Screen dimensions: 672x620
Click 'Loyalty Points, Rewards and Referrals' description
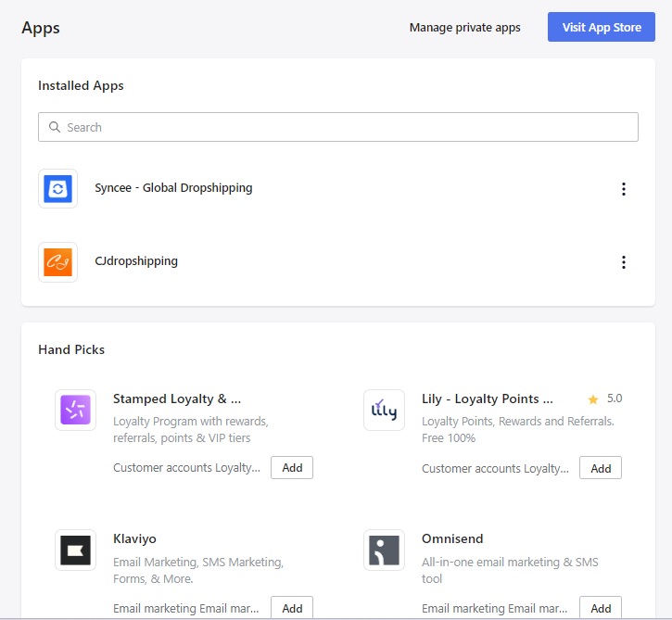(518, 430)
